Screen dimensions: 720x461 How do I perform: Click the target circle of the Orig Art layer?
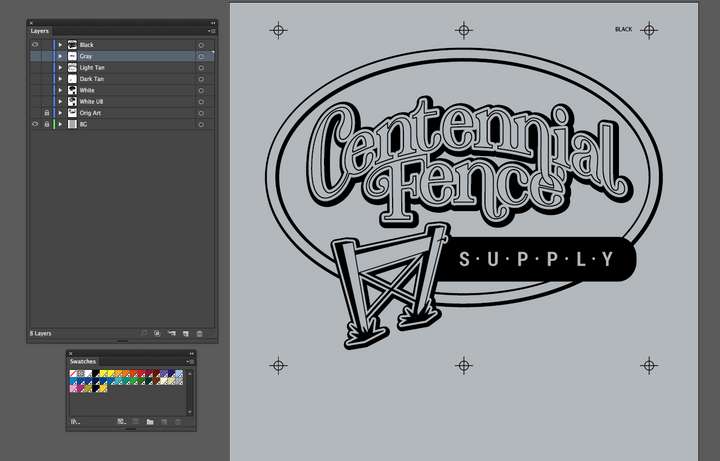click(201, 113)
